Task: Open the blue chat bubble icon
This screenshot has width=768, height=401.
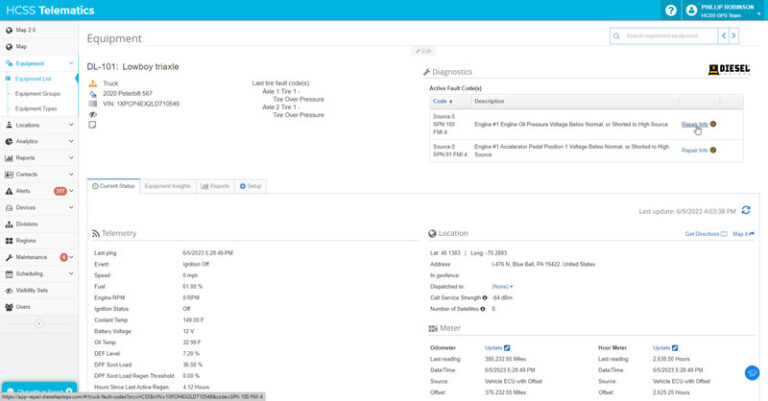Action: tap(751, 372)
